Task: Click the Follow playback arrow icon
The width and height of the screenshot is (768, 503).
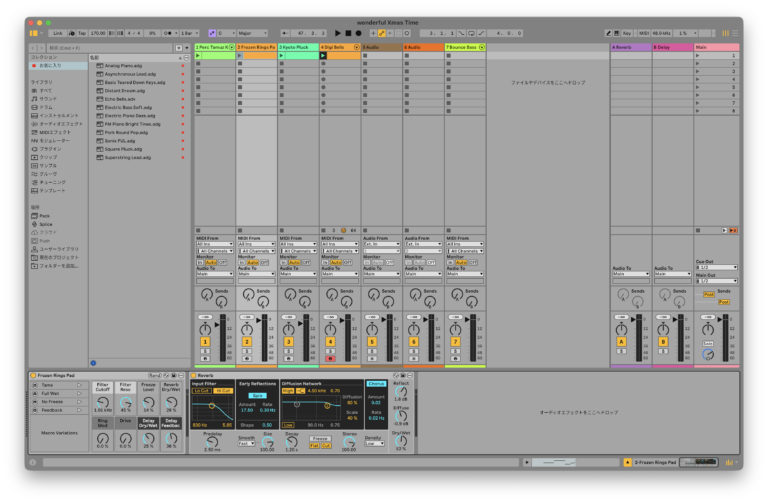Action: click(285, 33)
